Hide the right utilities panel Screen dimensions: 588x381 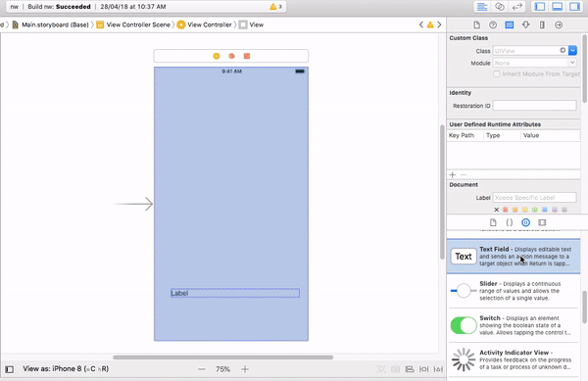coord(574,7)
